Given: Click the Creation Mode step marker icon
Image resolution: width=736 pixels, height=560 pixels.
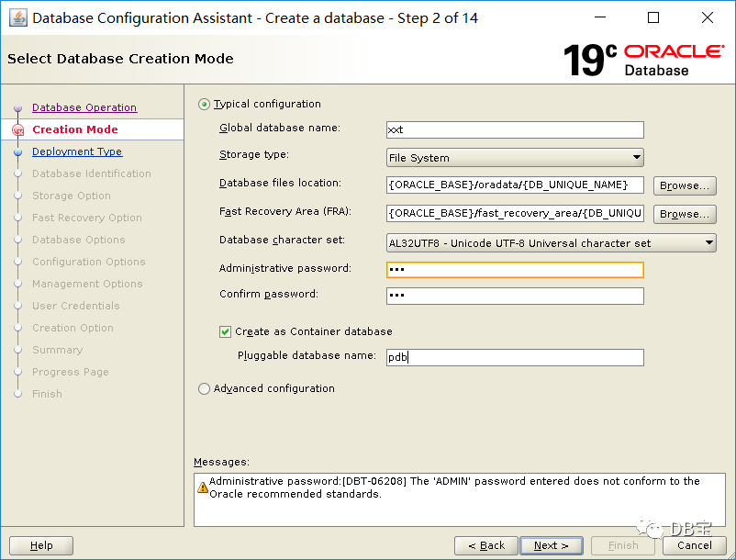Looking at the screenshot, I should [x=17, y=129].
